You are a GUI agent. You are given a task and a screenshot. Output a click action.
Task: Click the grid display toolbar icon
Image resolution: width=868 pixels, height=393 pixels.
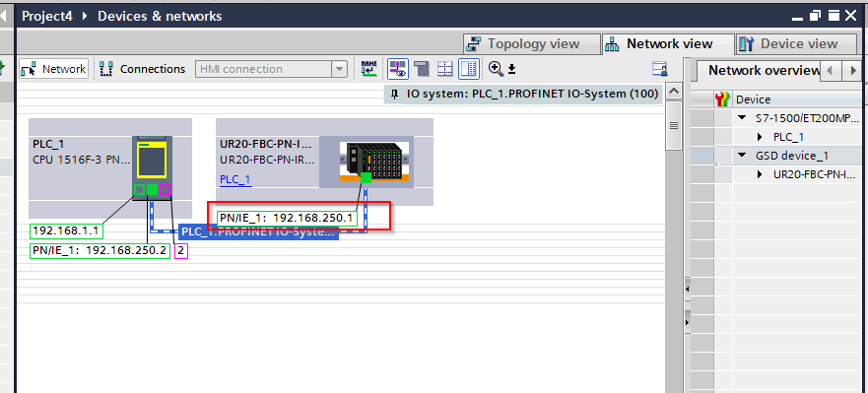[445, 69]
